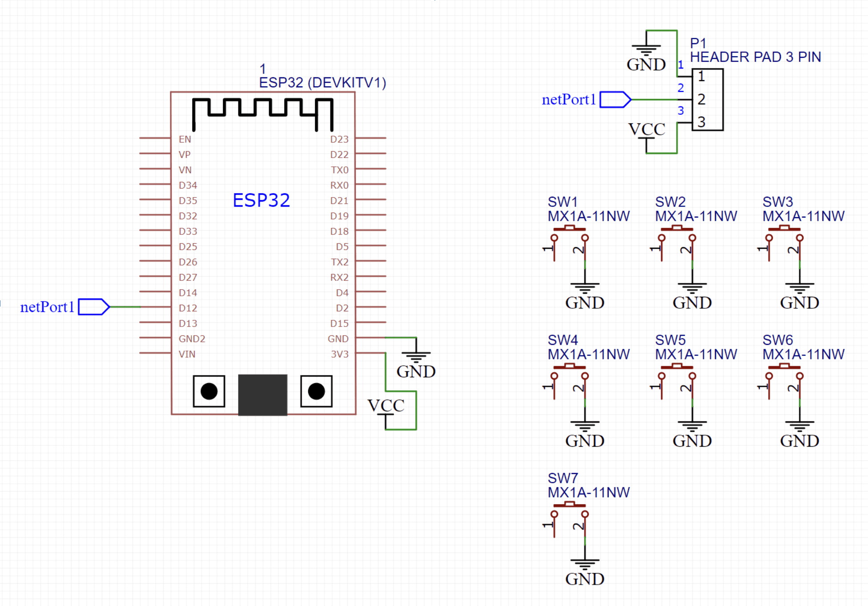868x606 pixels.
Task: Click the D34 pin label
Action: pyautogui.click(x=188, y=186)
